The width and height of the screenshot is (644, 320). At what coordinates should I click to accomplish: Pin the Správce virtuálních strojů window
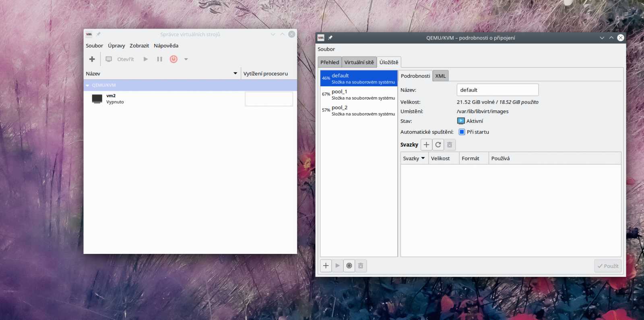click(99, 34)
